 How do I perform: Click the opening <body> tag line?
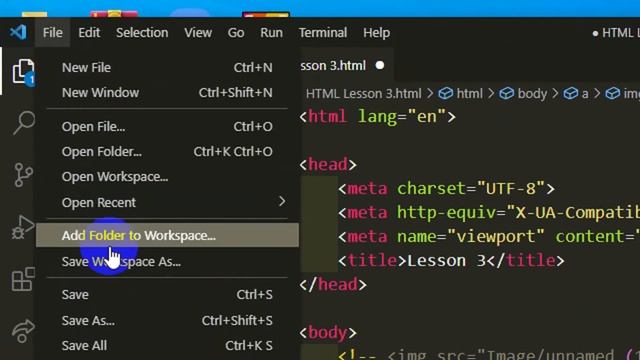tap(328, 333)
